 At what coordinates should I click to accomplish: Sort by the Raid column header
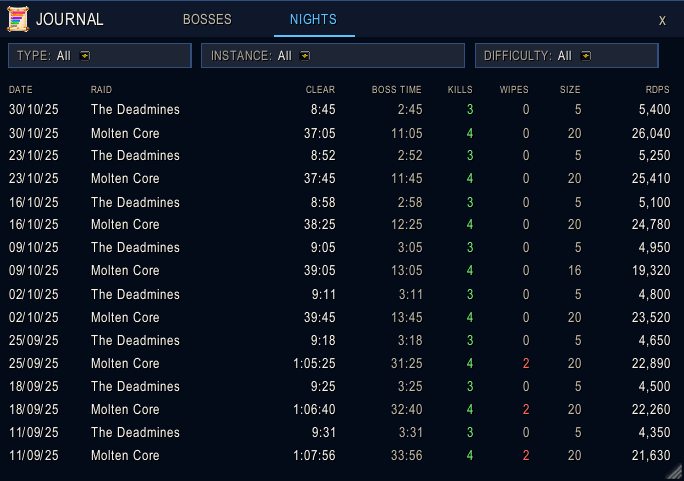click(101, 90)
